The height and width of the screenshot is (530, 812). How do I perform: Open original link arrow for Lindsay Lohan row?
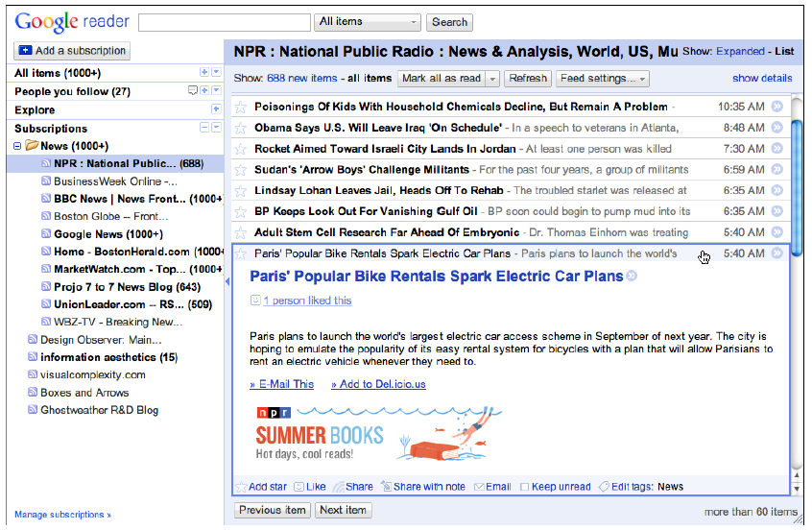(x=776, y=191)
